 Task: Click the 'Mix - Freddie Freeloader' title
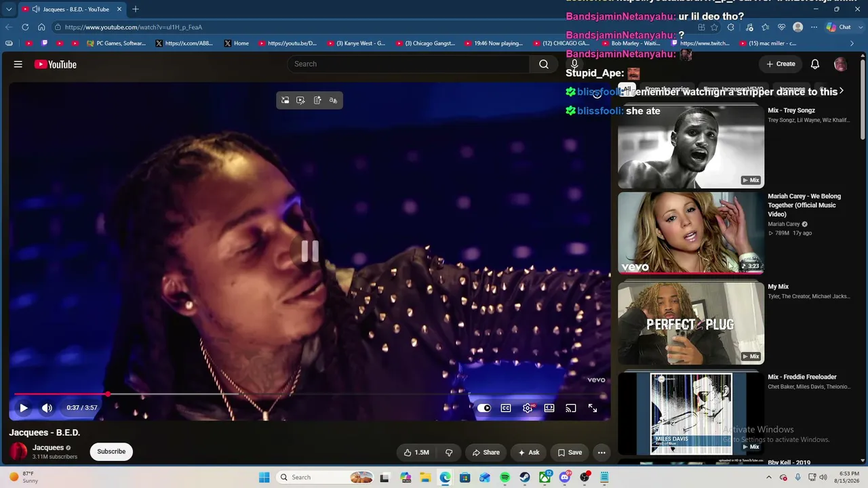(802, 377)
